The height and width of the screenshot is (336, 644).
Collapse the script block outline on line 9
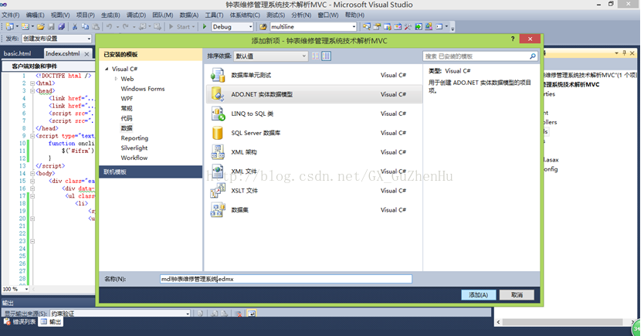(32, 136)
